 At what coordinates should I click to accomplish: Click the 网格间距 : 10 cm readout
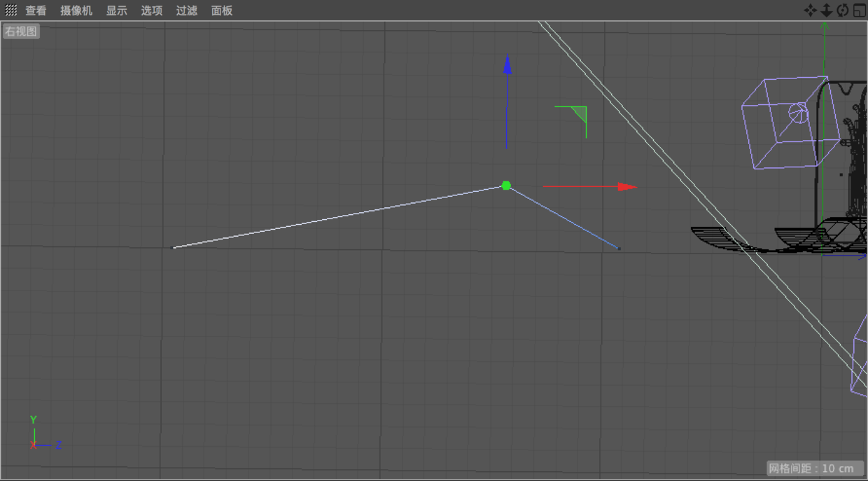(x=815, y=468)
